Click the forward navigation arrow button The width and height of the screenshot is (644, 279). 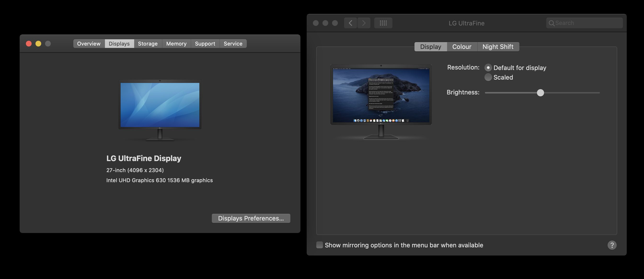pyautogui.click(x=364, y=23)
